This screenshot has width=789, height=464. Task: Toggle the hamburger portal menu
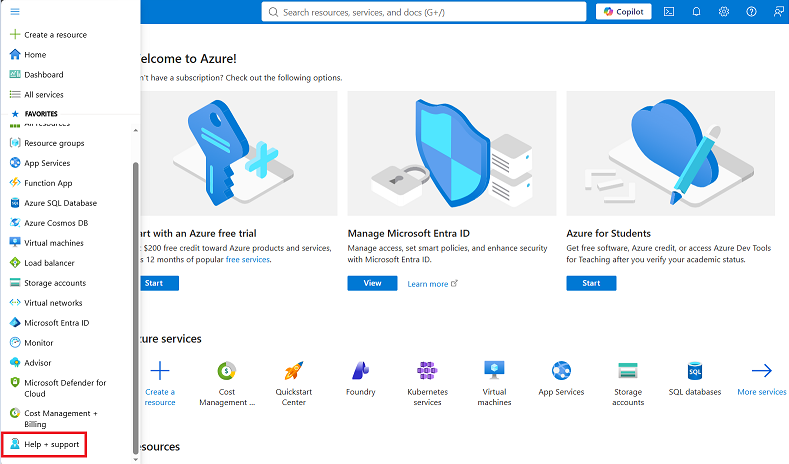coord(15,12)
